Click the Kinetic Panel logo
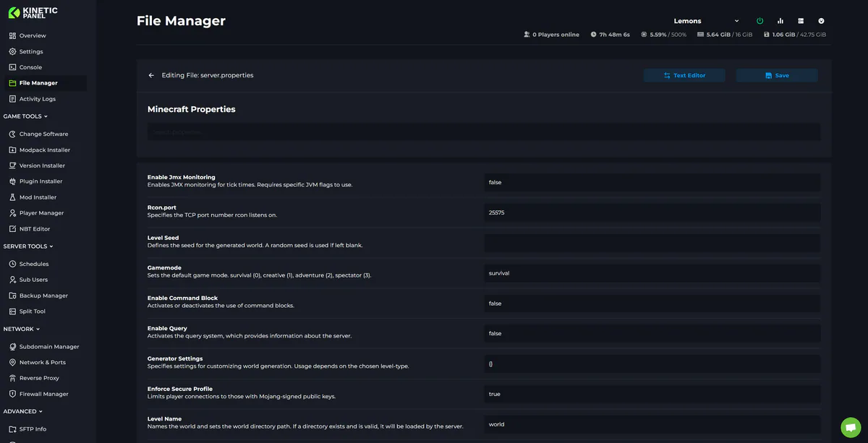The width and height of the screenshot is (868, 443). point(33,12)
